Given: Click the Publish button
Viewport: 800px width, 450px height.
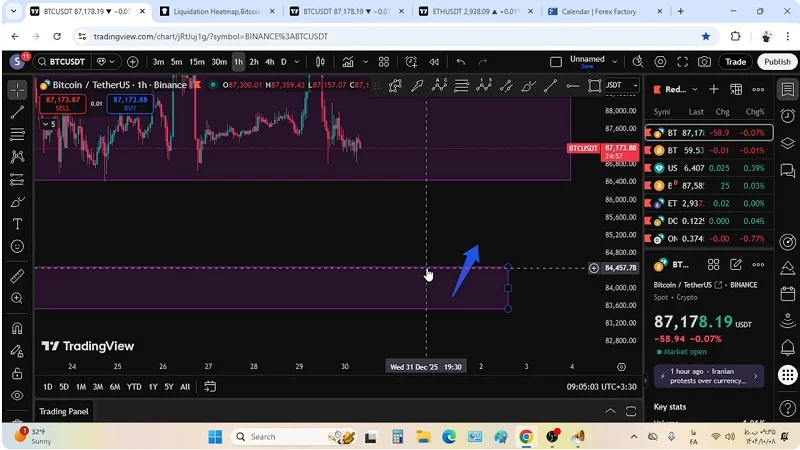Looking at the screenshot, I should pos(777,62).
